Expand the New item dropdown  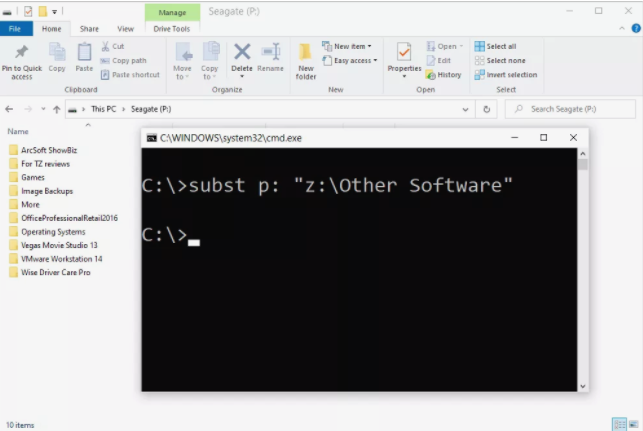click(x=348, y=46)
